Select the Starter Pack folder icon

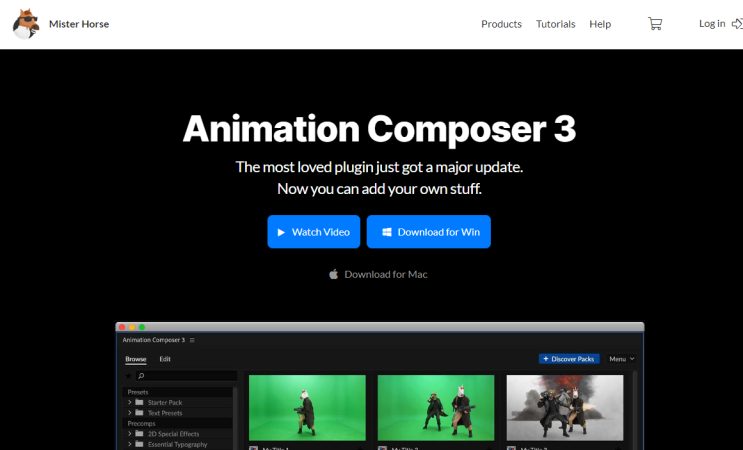click(139, 402)
